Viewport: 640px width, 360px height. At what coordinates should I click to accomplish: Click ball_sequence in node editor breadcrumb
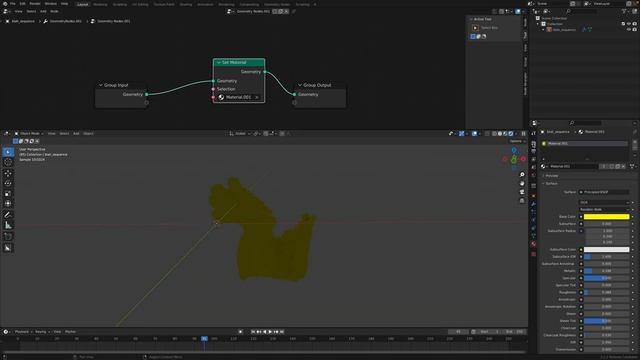point(23,21)
